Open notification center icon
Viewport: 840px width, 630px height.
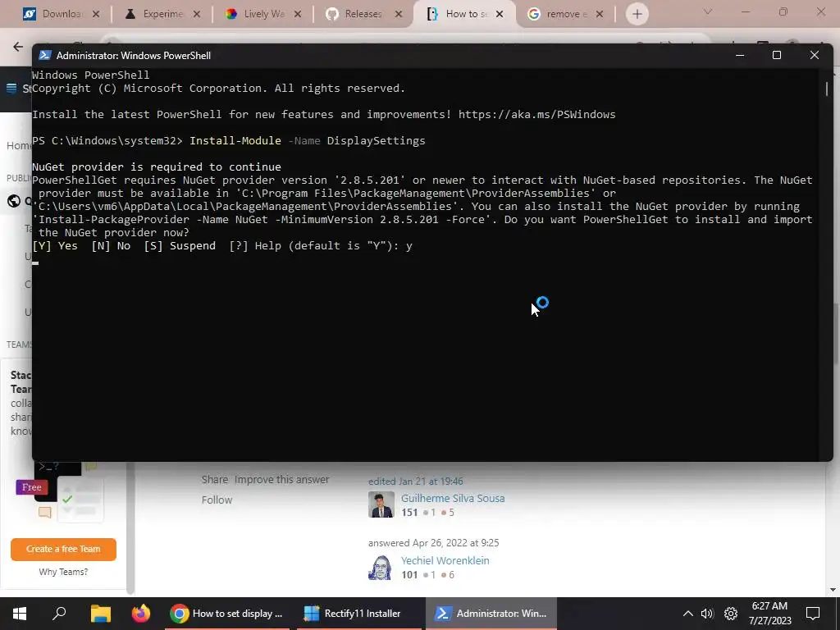coord(813,614)
